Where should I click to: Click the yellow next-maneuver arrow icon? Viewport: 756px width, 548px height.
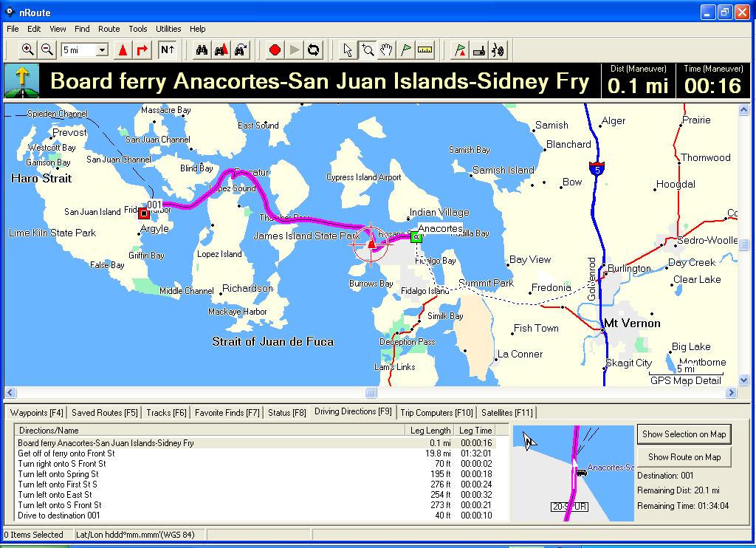coord(21,81)
